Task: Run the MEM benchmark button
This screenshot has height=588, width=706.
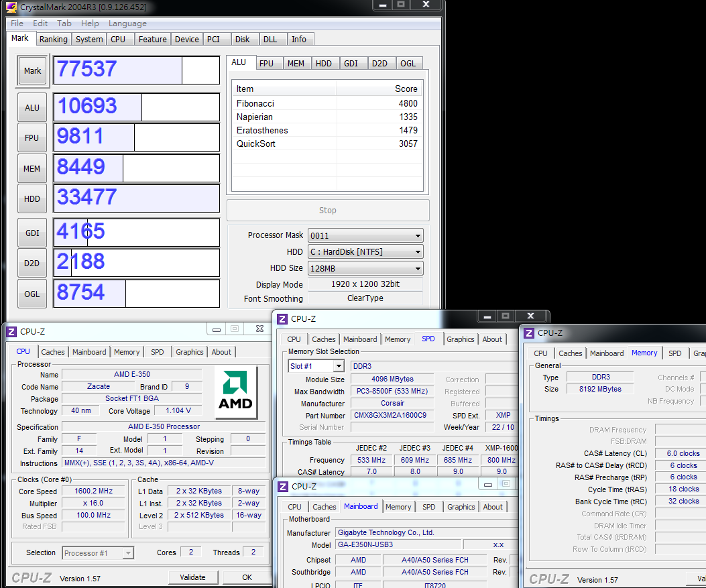Action: pyautogui.click(x=32, y=168)
